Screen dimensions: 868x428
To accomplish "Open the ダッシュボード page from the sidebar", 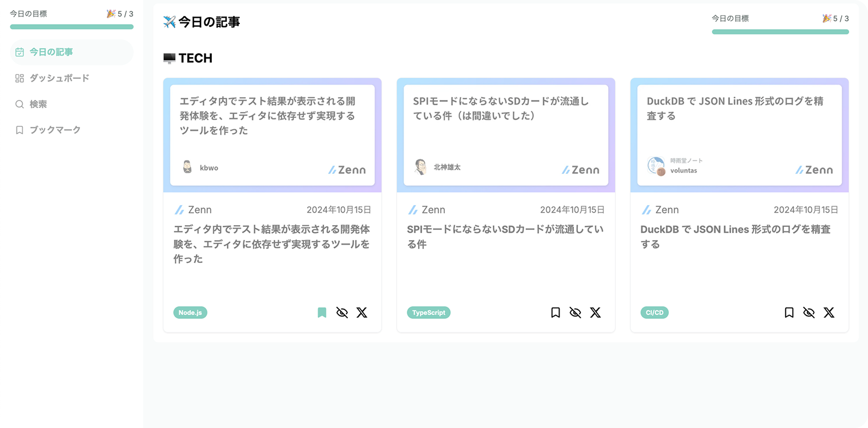I will point(59,78).
